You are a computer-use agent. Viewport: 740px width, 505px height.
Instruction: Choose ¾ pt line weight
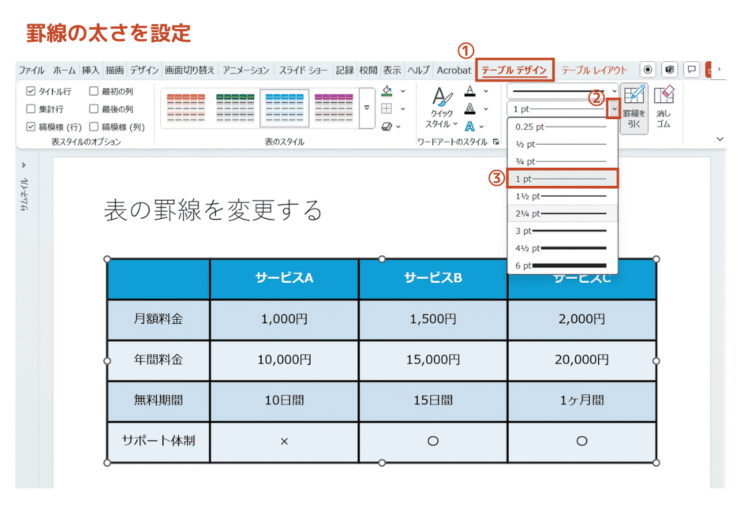(x=562, y=161)
